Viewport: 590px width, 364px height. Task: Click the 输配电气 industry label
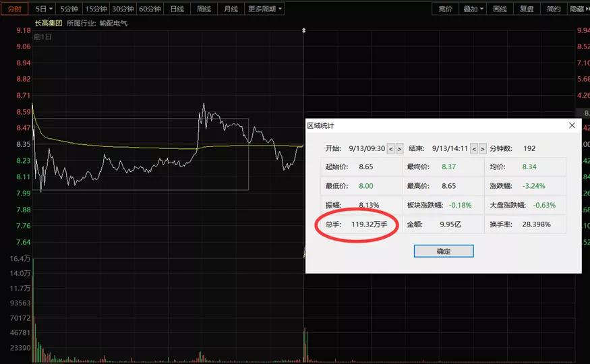click(x=114, y=24)
